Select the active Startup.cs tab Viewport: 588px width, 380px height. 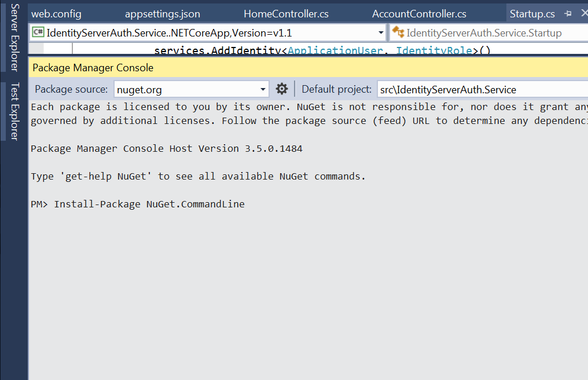pyautogui.click(x=532, y=13)
